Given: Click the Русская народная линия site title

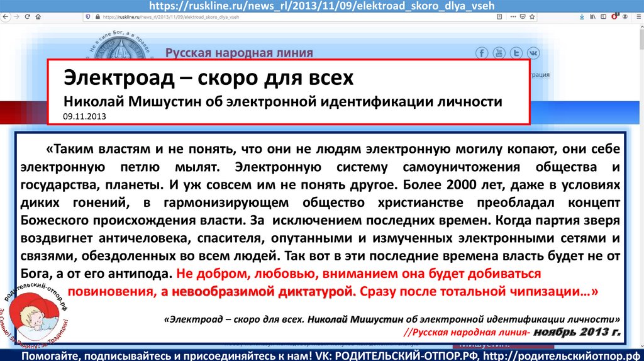Looking at the screenshot, I should click(x=239, y=53).
